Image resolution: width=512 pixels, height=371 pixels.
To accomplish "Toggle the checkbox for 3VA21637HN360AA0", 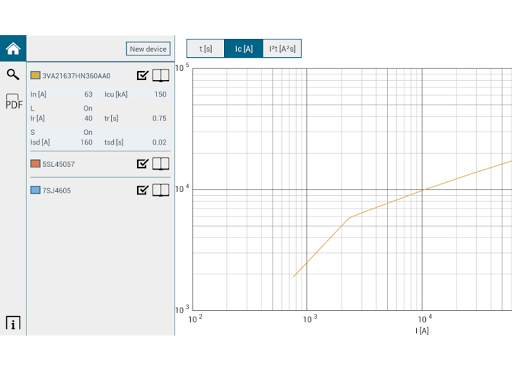I will (x=142, y=75).
